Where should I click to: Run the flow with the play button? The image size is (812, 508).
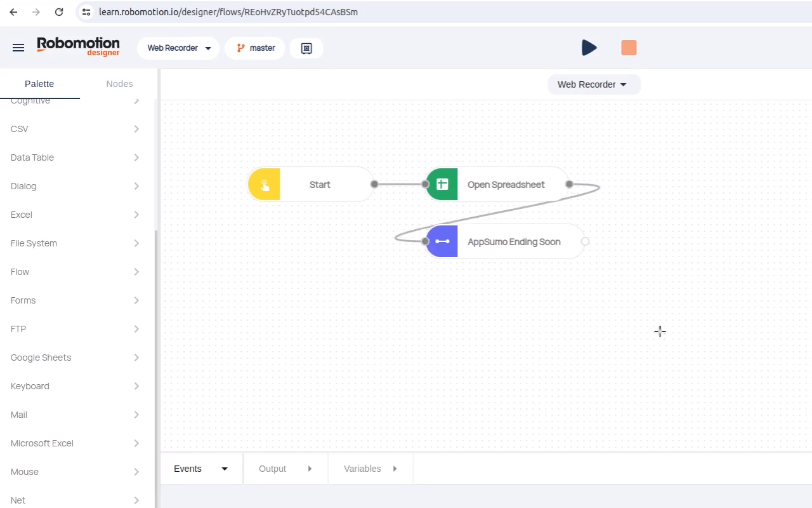(x=589, y=48)
